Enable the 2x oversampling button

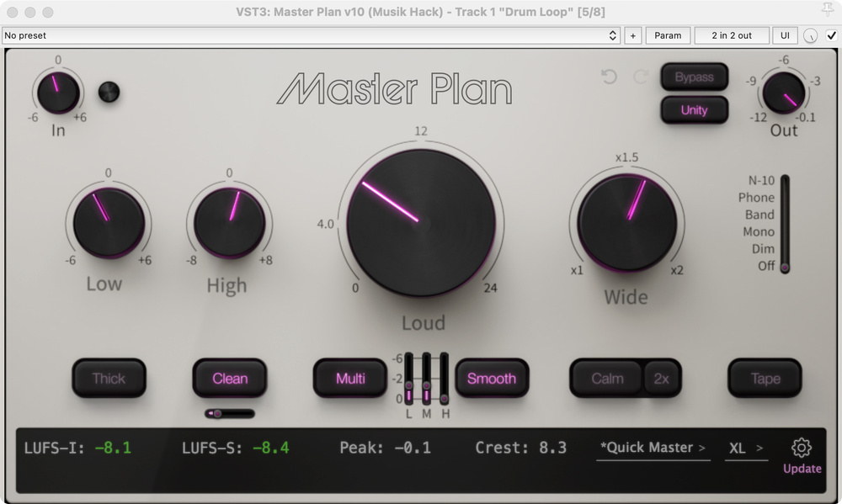[x=662, y=379]
